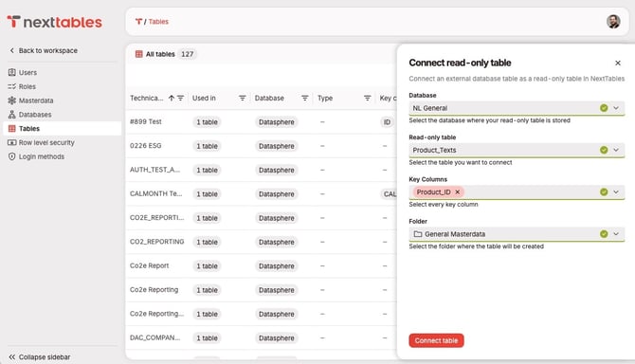Click the DAC_COMPAN... row name
This screenshot has width=635, height=364.
point(155,337)
